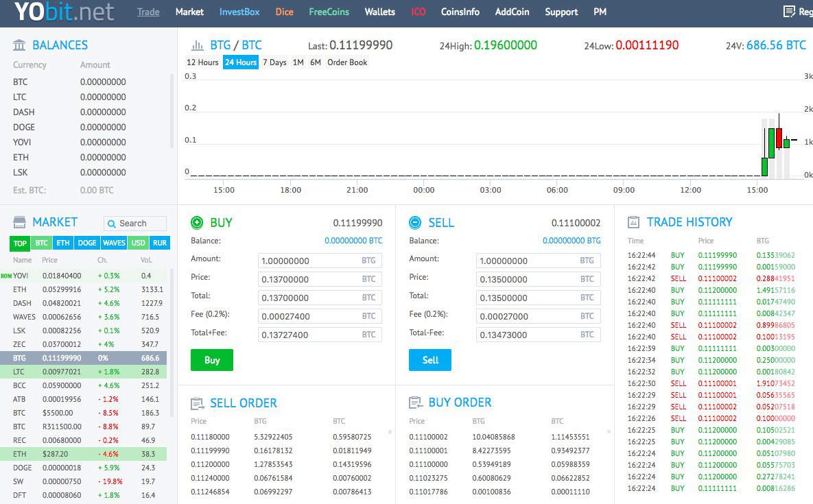813x504 pixels.
Task: Click the Buy Price input field
Action: coord(320,279)
